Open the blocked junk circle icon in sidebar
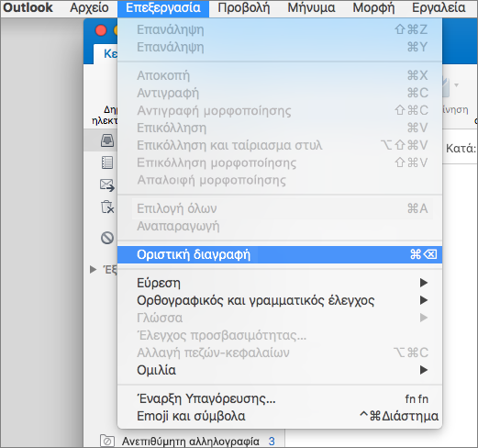This screenshot has width=478, height=448. [107, 238]
